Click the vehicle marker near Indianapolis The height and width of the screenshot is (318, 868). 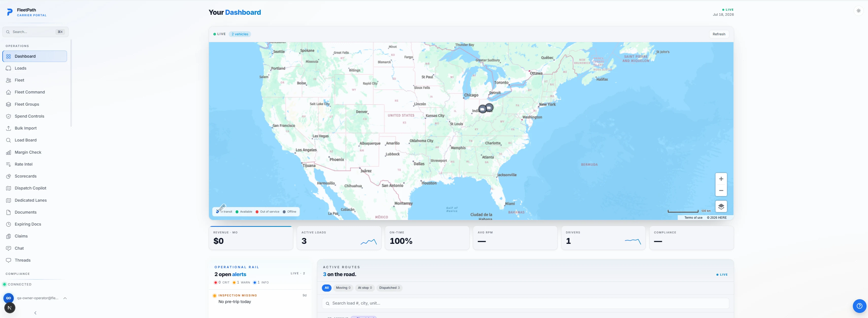click(x=482, y=109)
